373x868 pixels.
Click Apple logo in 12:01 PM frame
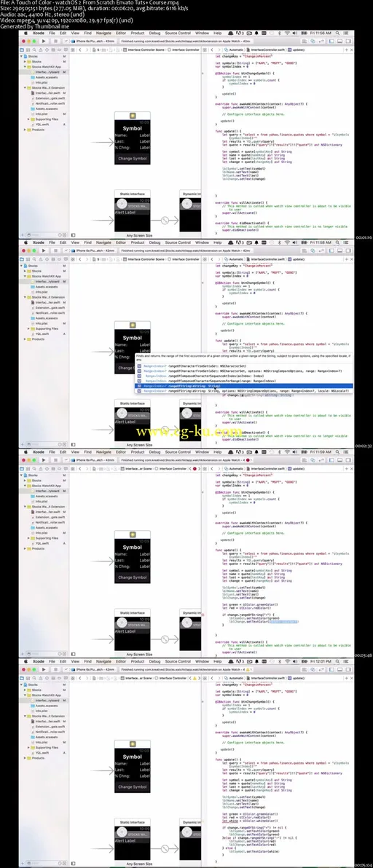point(26,661)
